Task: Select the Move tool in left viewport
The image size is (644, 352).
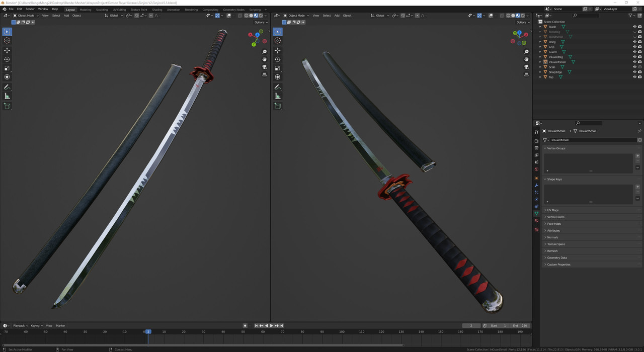Action: (7, 50)
